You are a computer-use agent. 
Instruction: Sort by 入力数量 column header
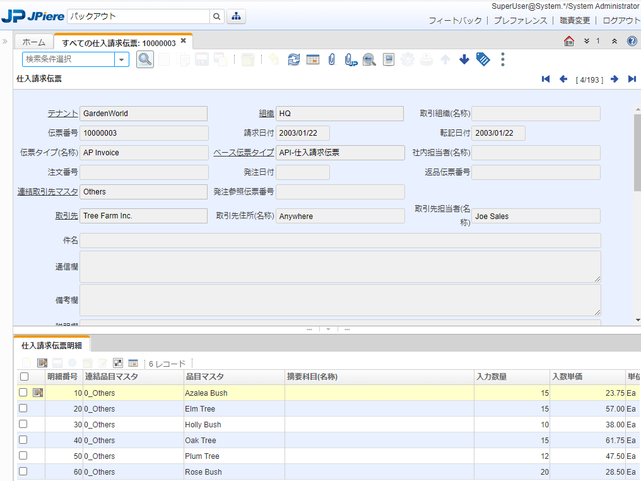coord(512,377)
